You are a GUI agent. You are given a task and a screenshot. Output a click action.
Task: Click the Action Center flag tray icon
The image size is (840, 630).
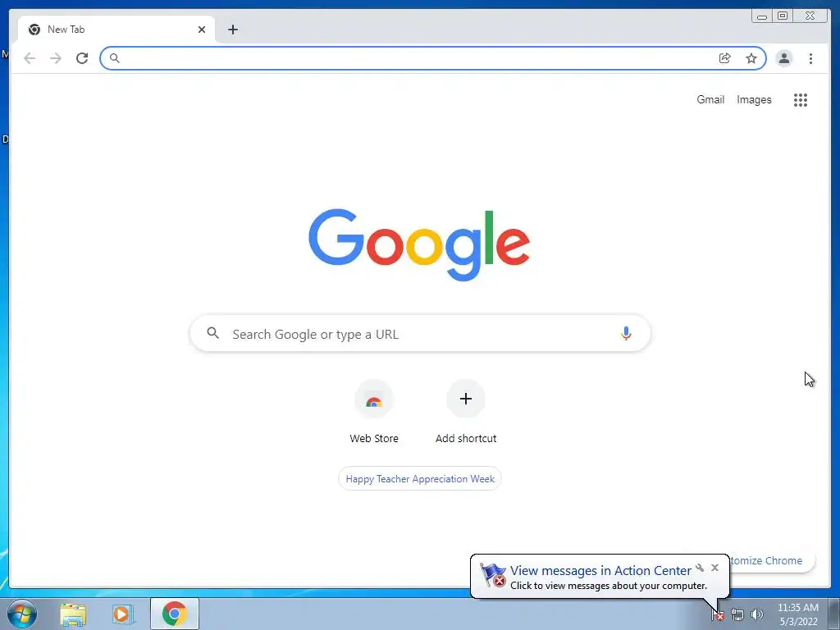pos(718,615)
